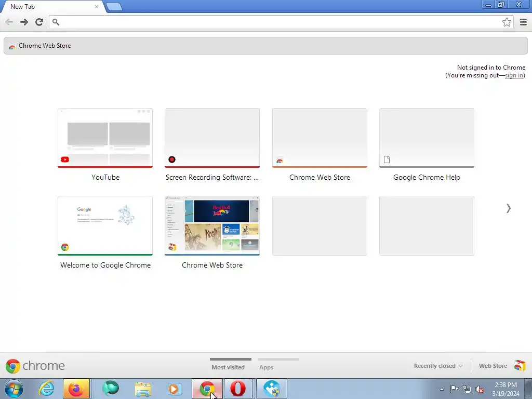Screen dimensions: 532x399
Task: Click the Web Store icon in footer
Action: coord(520,365)
